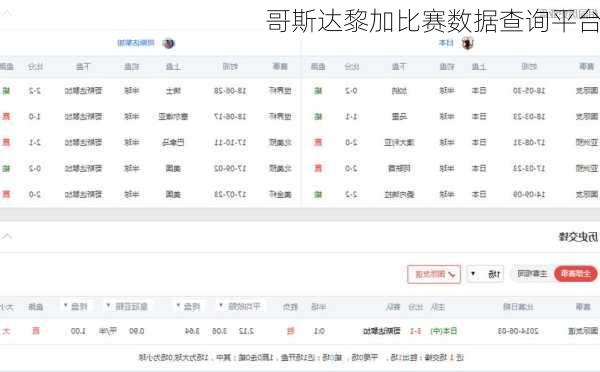This screenshot has width=600, height=372.
Task: Click opponent 澳大利亚 in Japan table
Action: coord(399,143)
